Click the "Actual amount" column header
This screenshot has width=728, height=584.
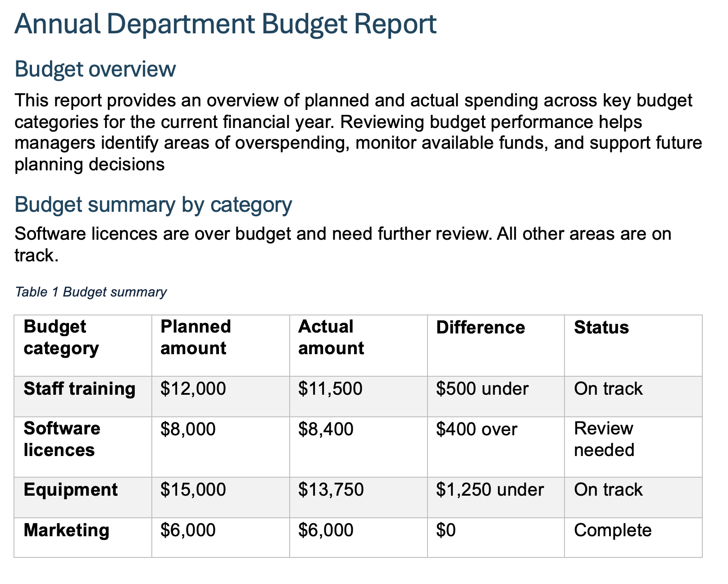[x=359, y=346]
